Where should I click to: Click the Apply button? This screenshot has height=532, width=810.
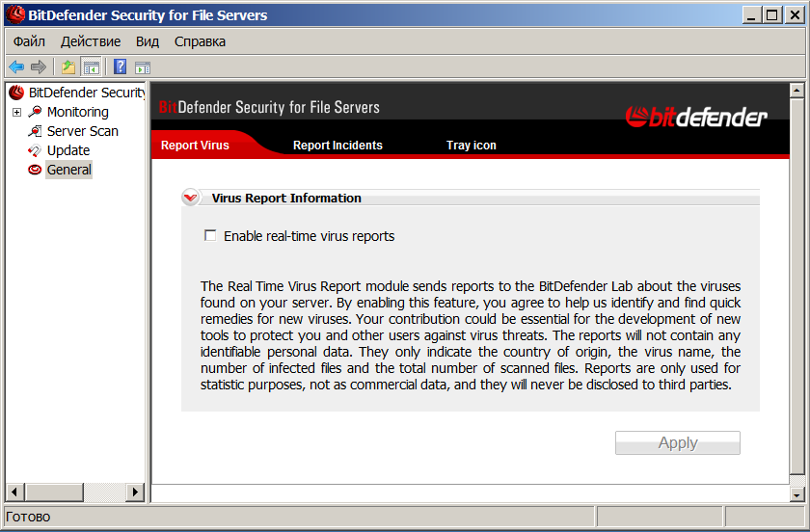(x=677, y=442)
